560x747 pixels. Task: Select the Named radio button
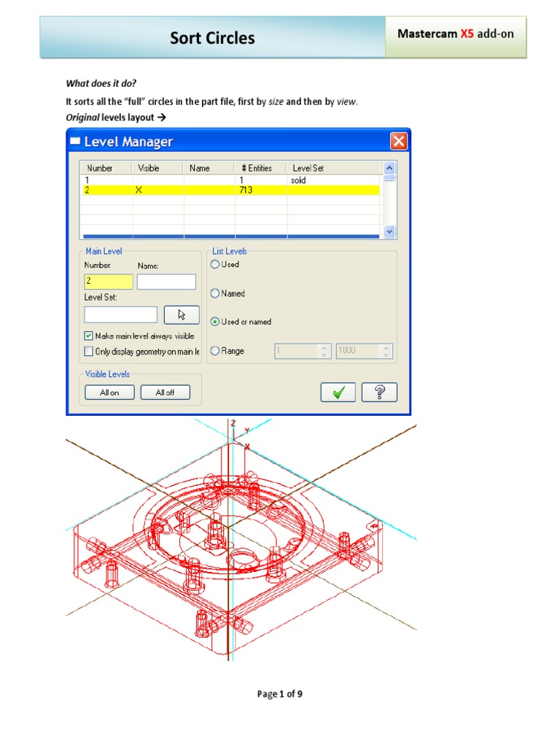pos(215,293)
